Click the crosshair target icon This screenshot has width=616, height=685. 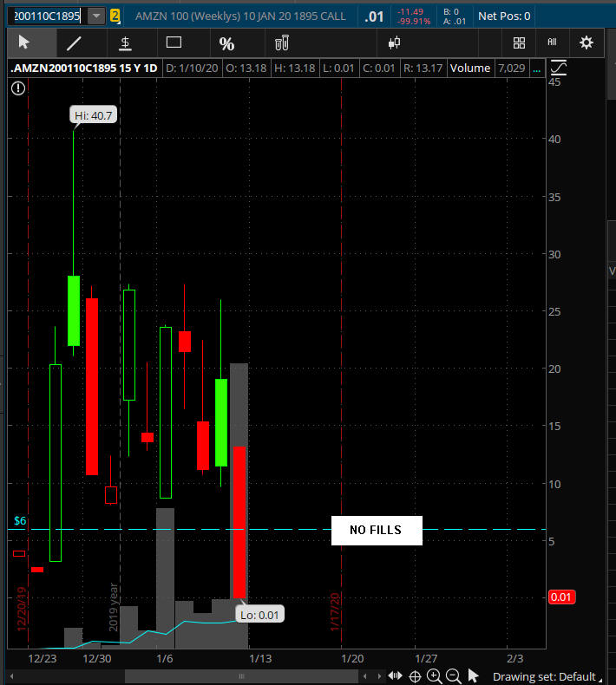[x=415, y=676]
